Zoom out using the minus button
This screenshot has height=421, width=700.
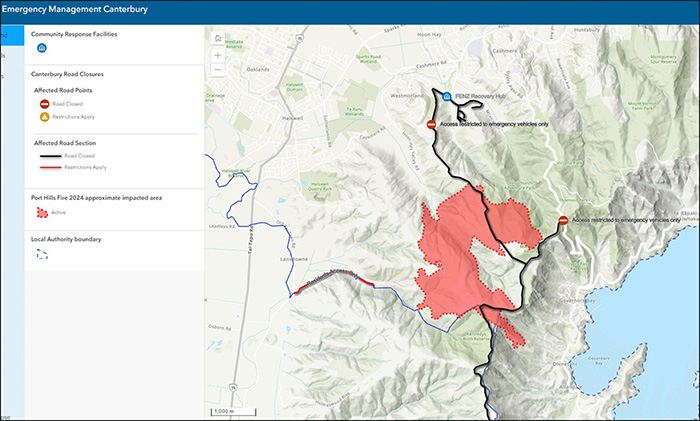[218, 71]
